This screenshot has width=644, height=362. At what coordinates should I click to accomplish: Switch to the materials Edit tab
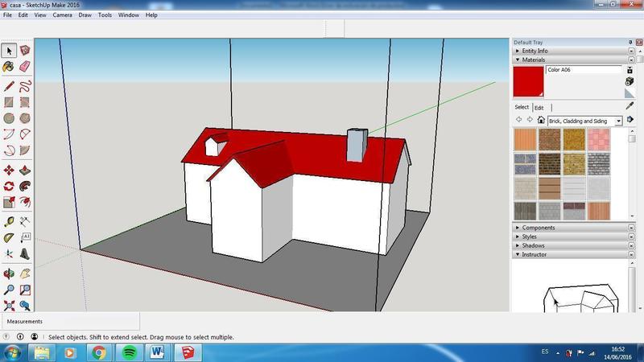click(x=539, y=107)
